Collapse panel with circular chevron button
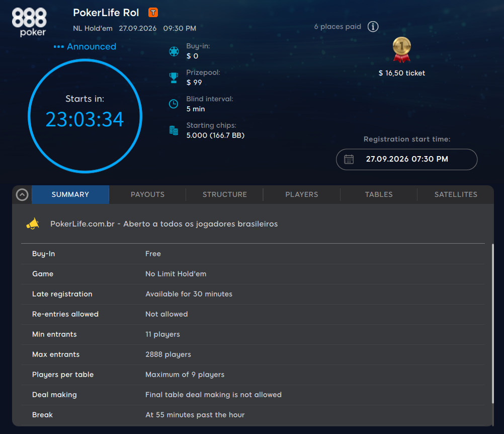 22,195
